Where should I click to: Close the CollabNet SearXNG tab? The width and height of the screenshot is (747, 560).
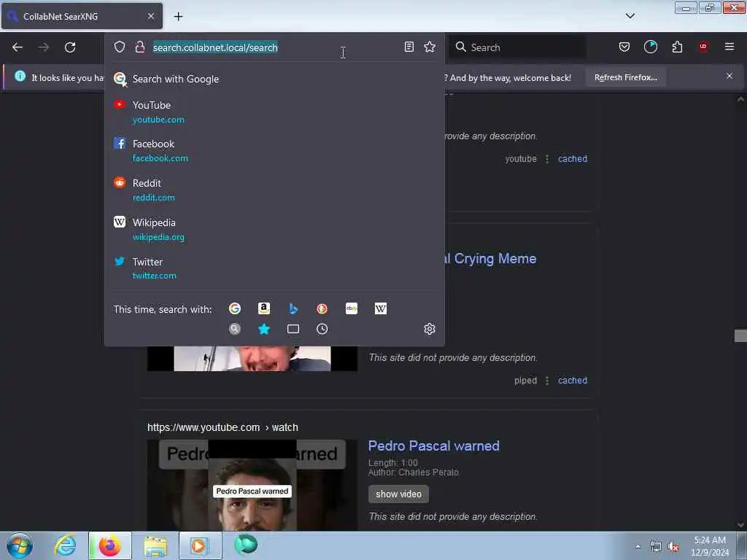150,16
